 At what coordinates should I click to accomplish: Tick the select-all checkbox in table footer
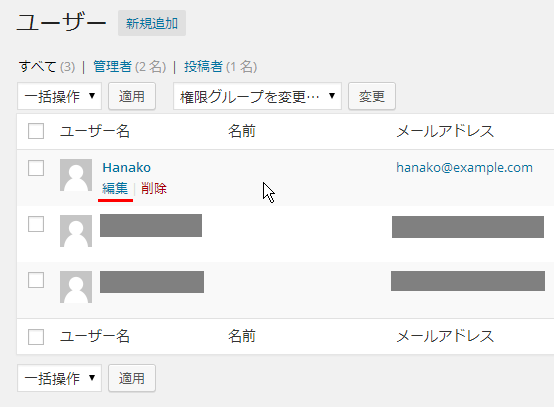click(x=36, y=337)
